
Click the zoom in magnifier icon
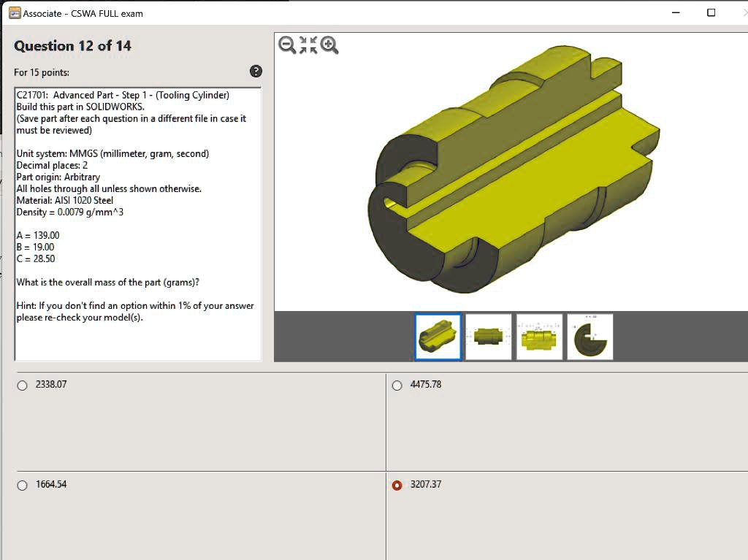click(329, 45)
